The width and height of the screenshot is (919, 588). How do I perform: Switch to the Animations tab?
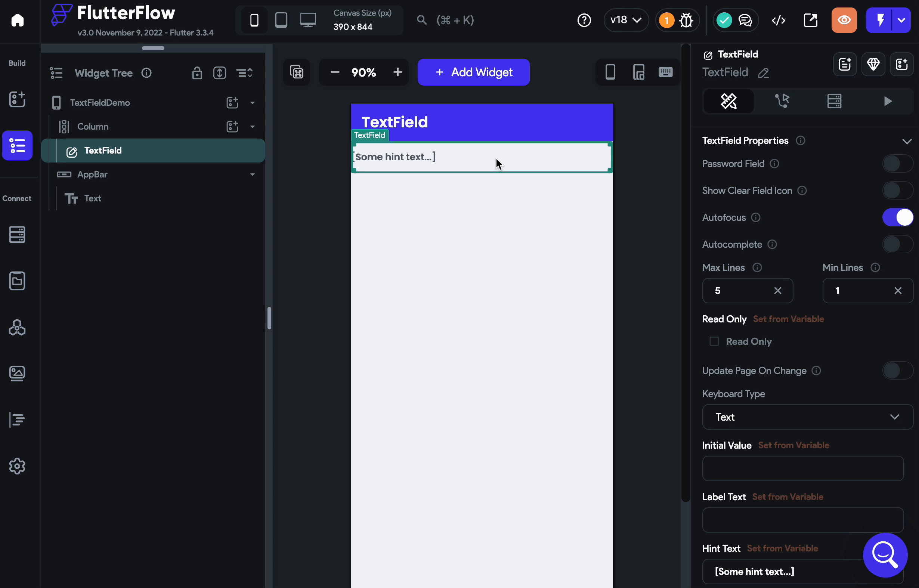coord(887,101)
